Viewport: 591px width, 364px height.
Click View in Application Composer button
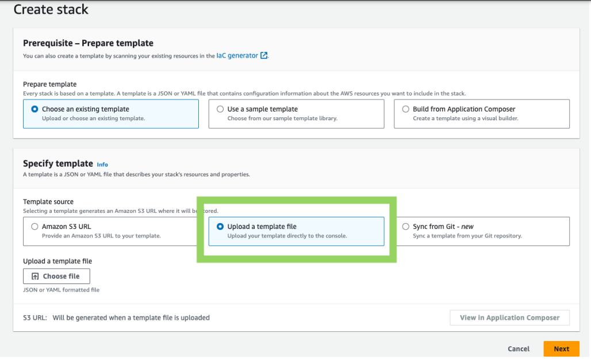click(x=509, y=317)
